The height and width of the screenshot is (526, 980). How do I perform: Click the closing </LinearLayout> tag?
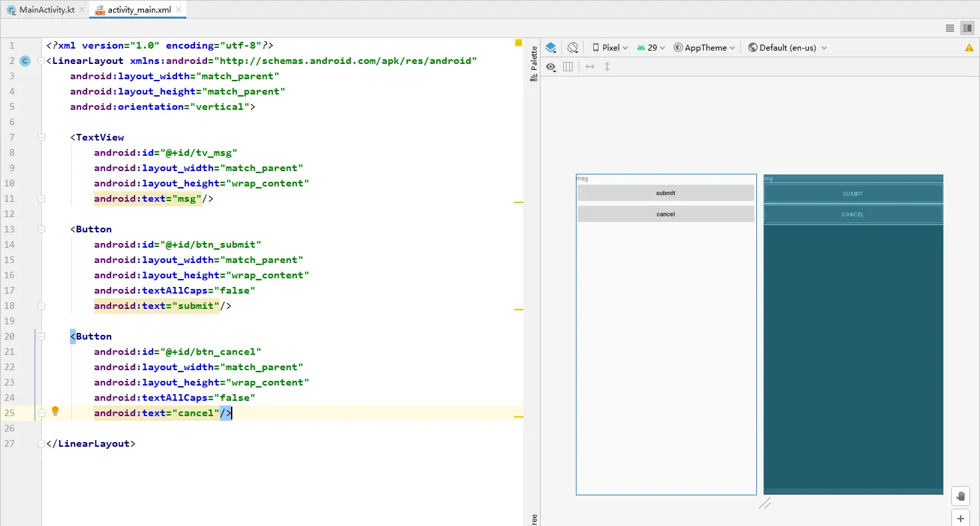coord(91,443)
